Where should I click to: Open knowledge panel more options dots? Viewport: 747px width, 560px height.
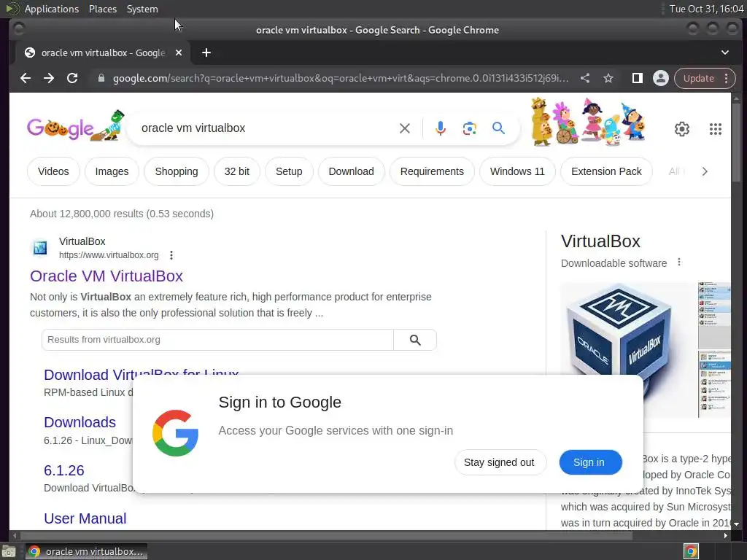(679, 262)
